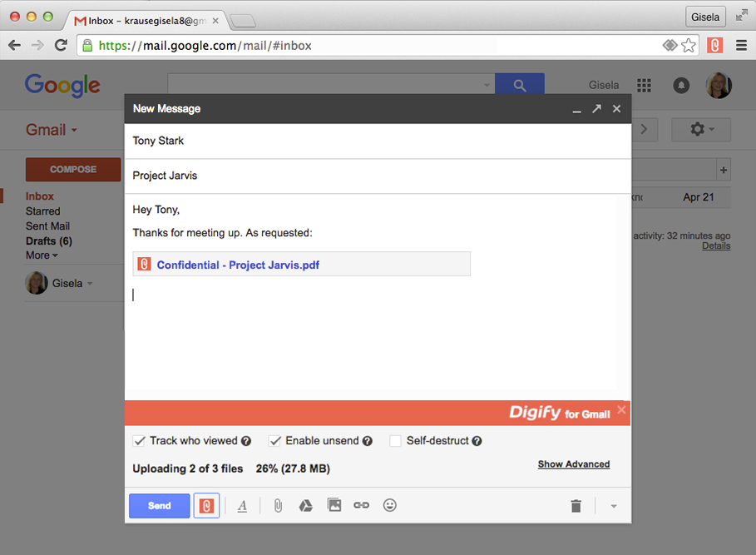Viewport: 756px width, 555px height.
Task: Click the blue Gmail search button
Action: [520, 84]
